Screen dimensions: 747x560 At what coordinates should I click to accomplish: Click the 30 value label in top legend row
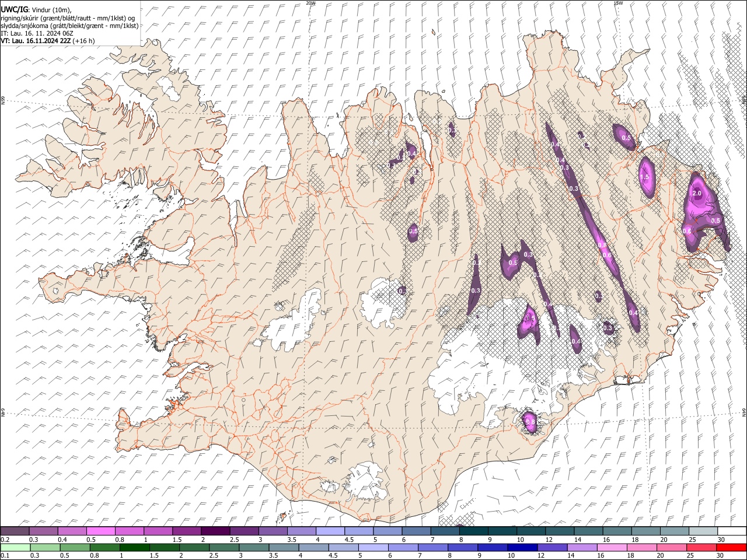721,540
